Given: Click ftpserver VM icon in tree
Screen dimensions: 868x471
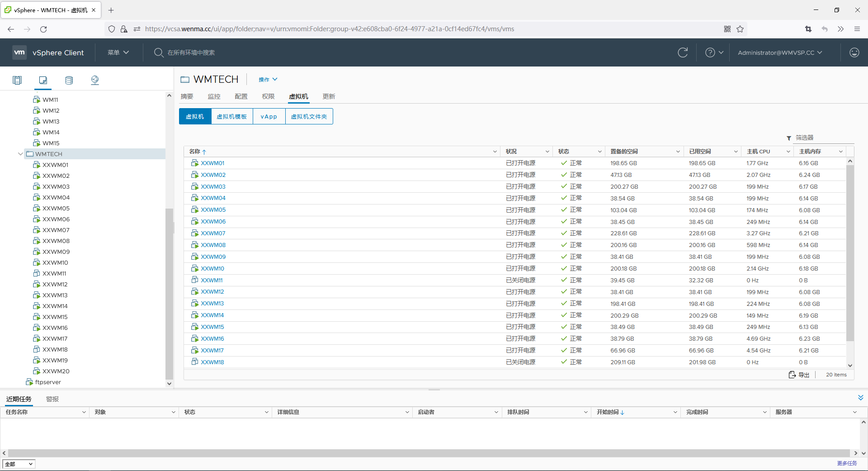Looking at the screenshot, I should [x=29, y=382].
